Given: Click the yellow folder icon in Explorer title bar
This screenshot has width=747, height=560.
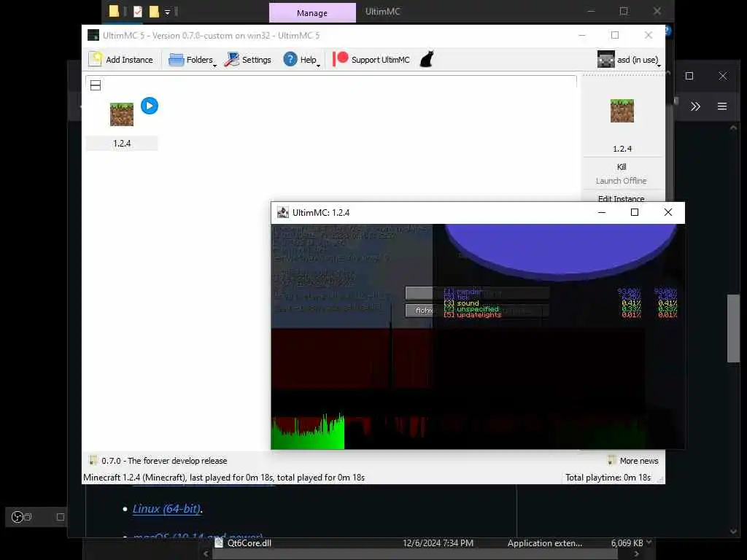Looking at the screenshot, I should click(x=113, y=11).
